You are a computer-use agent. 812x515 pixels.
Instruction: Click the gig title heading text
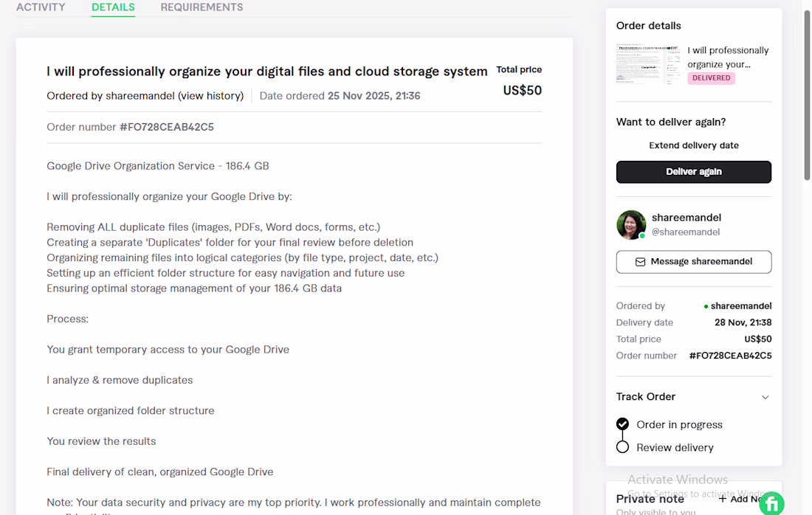pyautogui.click(x=266, y=72)
